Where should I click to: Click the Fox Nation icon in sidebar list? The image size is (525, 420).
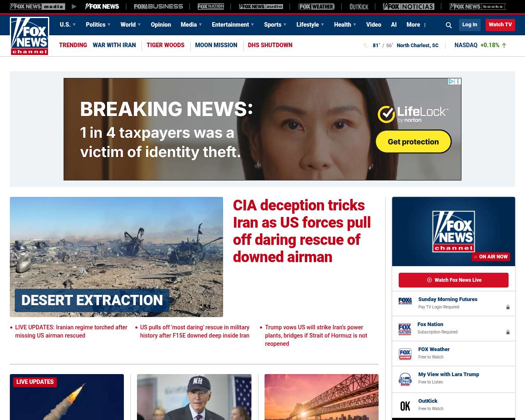click(x=405, y=329)
